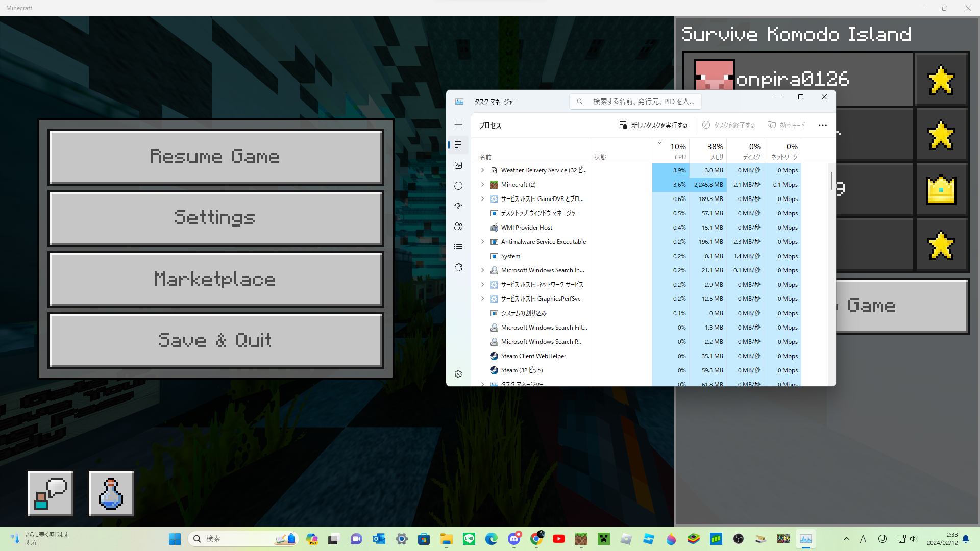The width and height of the screenshot is (980, 551).
Task: Click the Minecraft potion bottle icon
Action: click(111, 493)
